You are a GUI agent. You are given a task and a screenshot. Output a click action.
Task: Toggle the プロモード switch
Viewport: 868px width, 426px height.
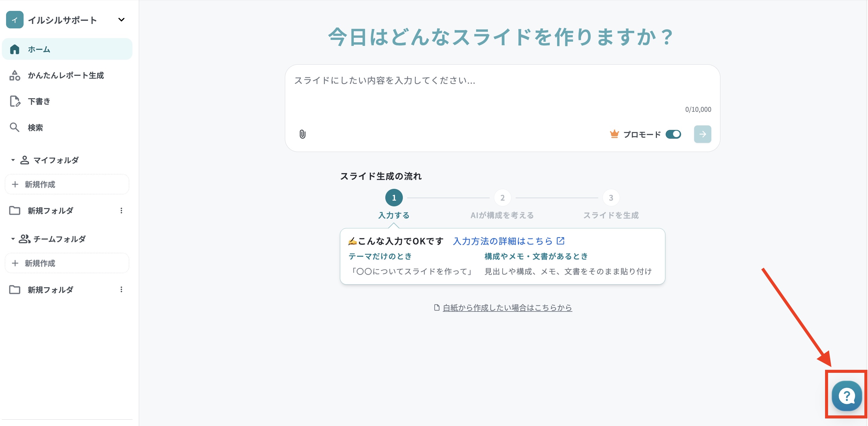673,134
